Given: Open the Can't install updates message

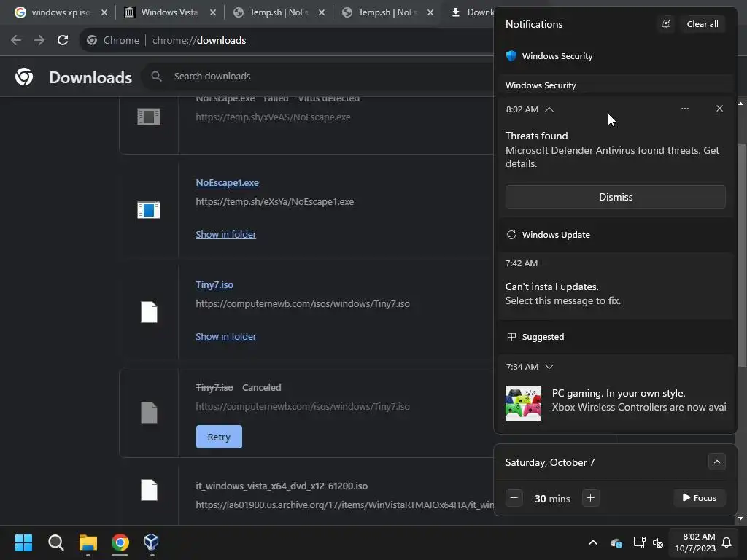Looking at the screenshot, I should (x=616, y=286).
